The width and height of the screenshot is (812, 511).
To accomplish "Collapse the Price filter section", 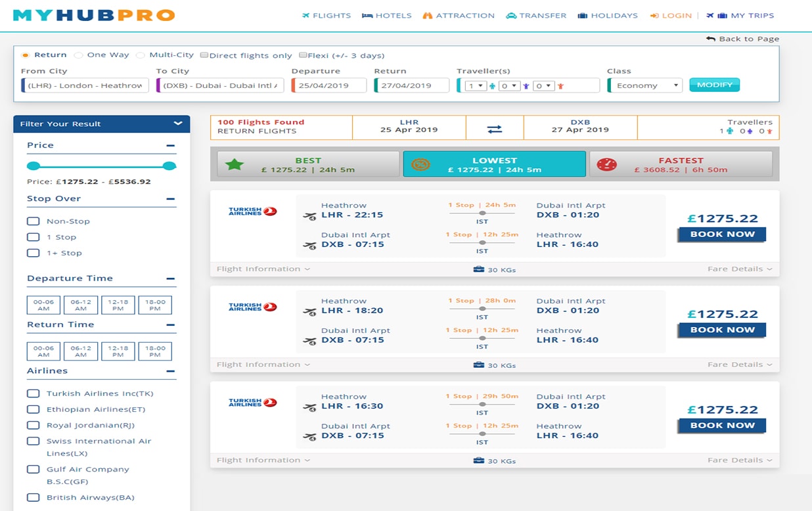I will pyautogui.click(x=171, y=146).
